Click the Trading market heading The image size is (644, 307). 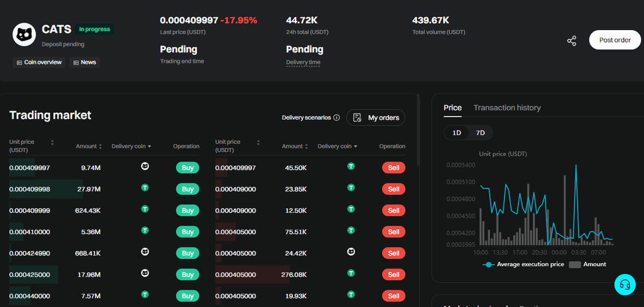(x=50, y=115)
